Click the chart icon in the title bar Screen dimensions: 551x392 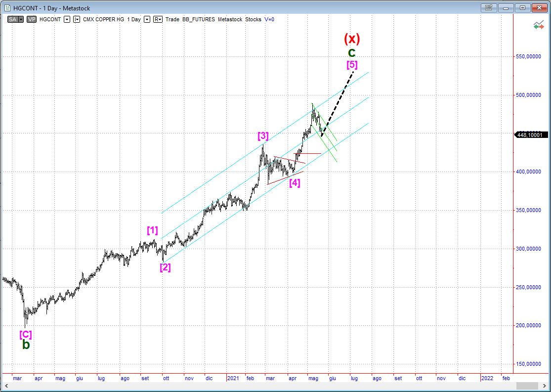click(x=7, y=8)
